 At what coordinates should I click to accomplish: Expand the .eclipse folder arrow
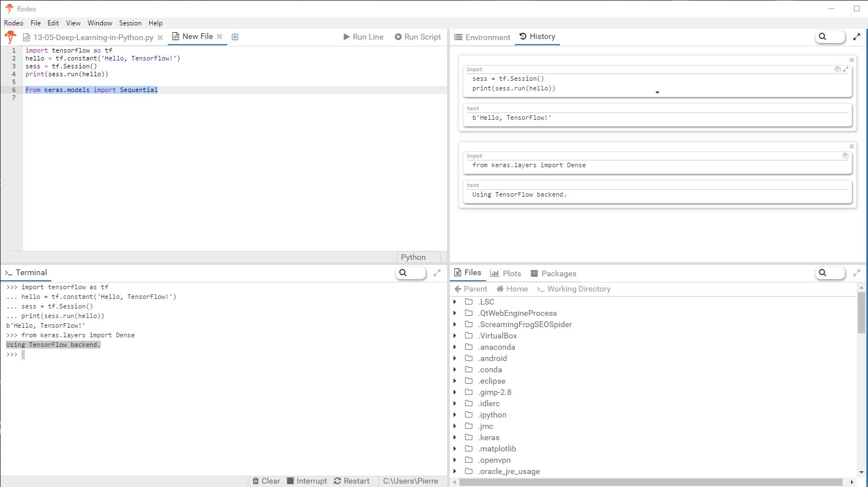tap(455, 381)
